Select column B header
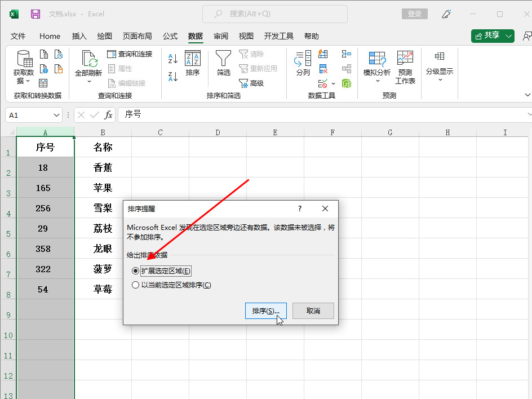The width and height of the screenshot is (532, 399). [x=103, y=132]
